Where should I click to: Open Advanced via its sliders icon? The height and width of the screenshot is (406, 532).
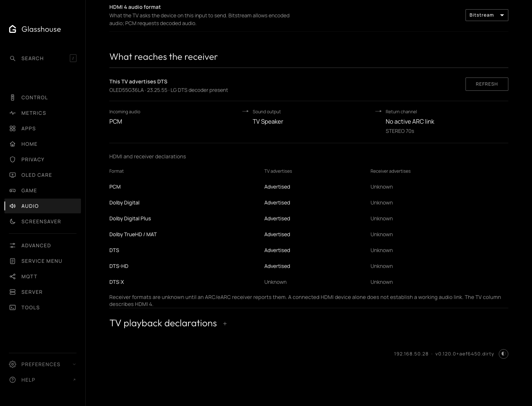(x=13, y=245)
